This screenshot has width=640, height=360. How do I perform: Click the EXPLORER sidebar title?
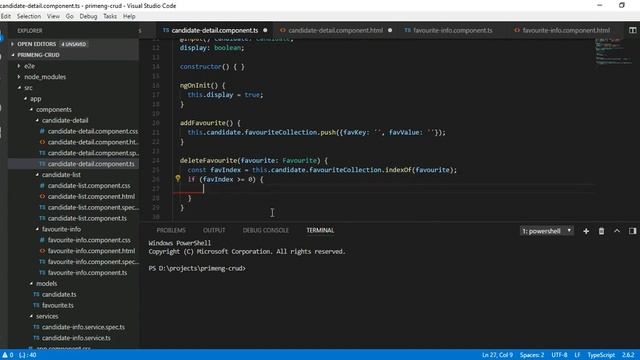30,31
